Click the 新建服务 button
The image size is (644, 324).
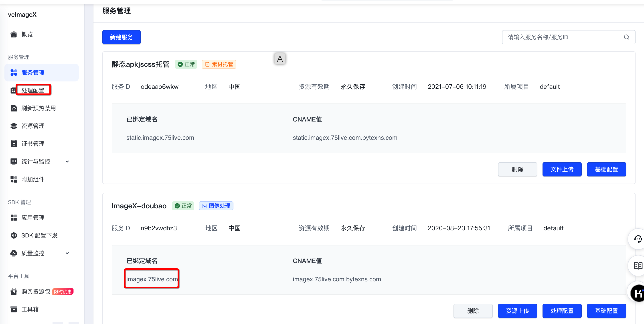pos(121,37)
